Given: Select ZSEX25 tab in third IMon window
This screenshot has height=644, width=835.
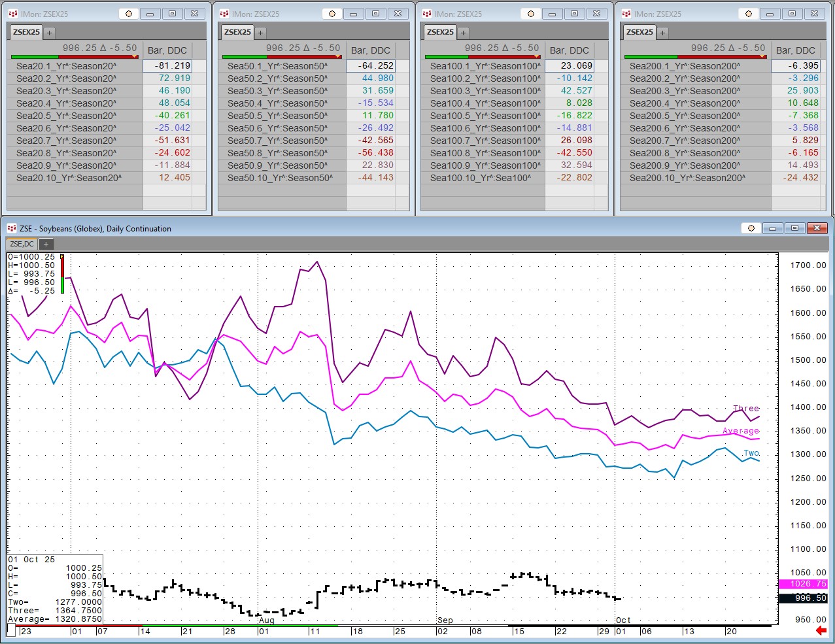Looking at the screenshot, I should pos(440,32).
